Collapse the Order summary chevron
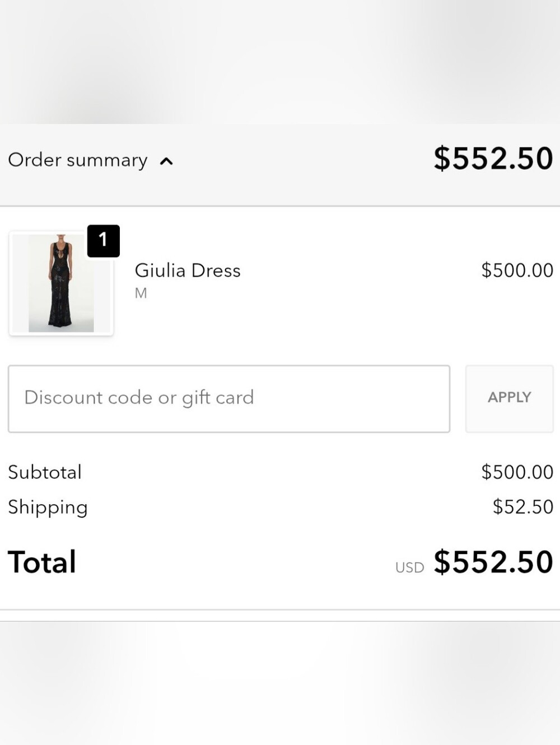Viewport: 560px width, 745px height. tap(166, 162)
